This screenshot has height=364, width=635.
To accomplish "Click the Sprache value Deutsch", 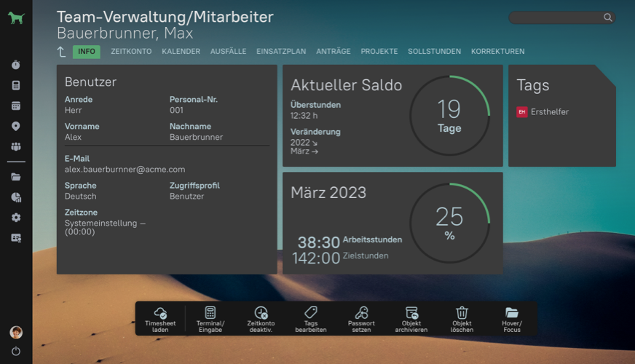I will pos(81,197).
